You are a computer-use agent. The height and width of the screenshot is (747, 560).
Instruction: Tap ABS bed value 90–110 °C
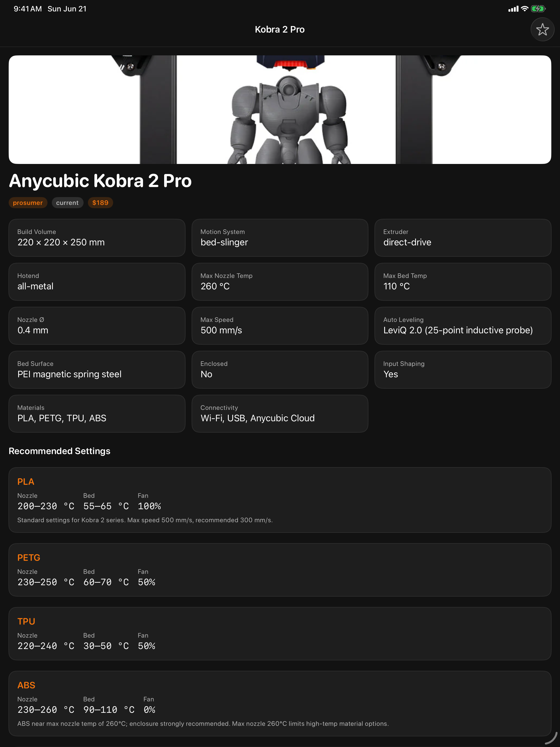pos(109,710)
